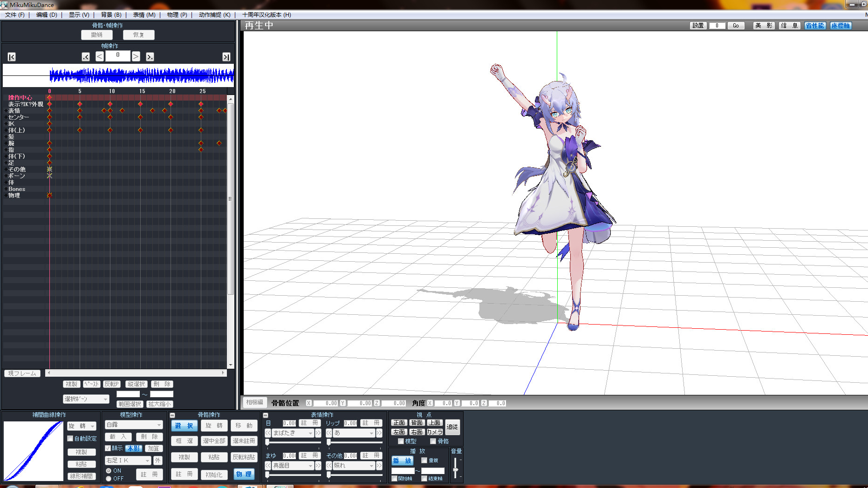Open the 白露 model dropdown
This screenshot has height=488, width=868.
click(134, 425)
